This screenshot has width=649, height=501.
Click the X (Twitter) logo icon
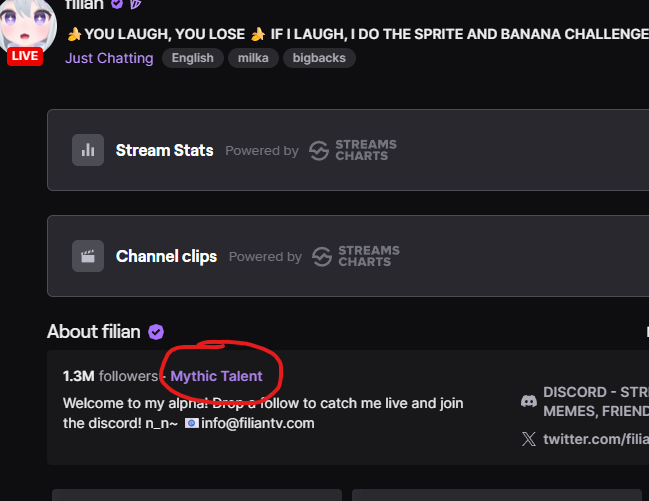[529, 439]
